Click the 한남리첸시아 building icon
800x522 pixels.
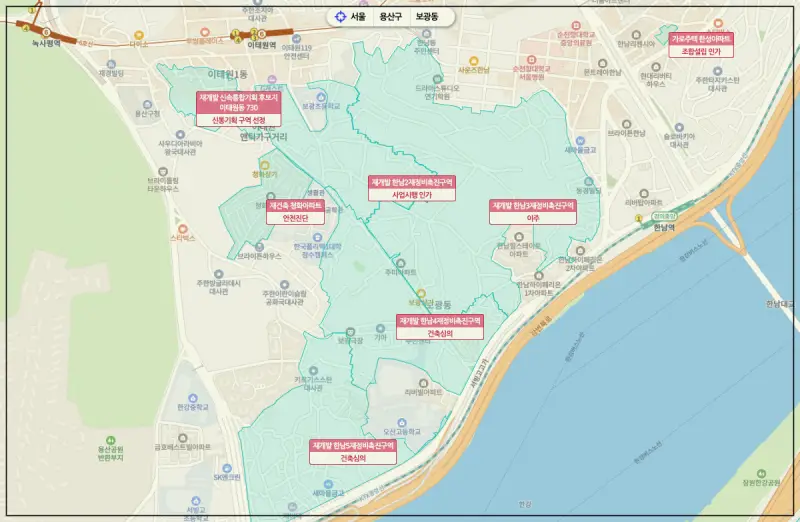click(x=636, y=35)
